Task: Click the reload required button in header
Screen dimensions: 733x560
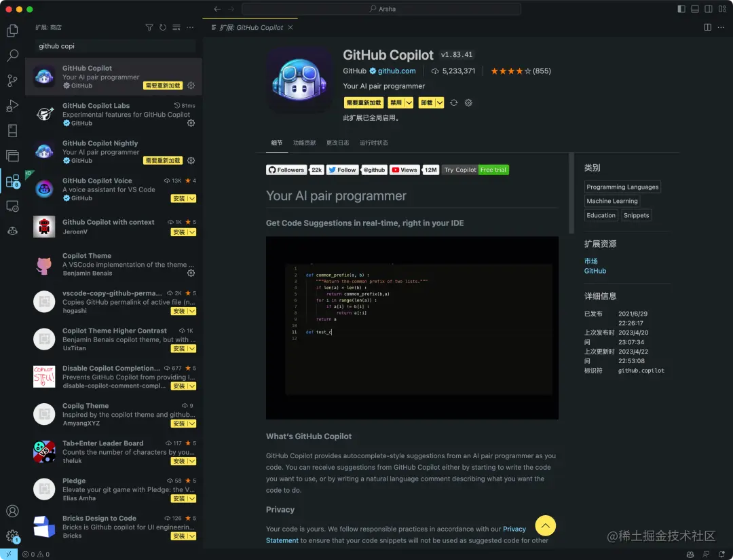Action: [364, 103]
